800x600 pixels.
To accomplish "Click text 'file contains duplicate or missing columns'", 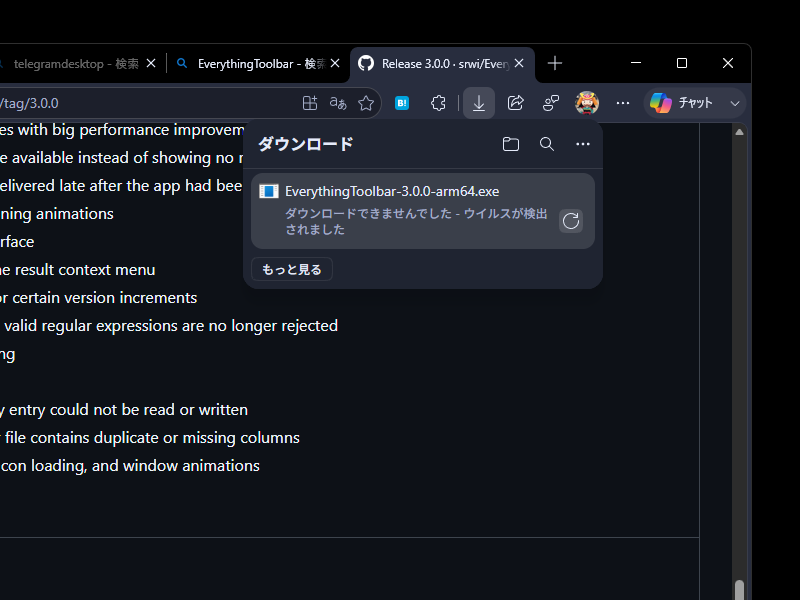I will (x=152, y=438).
